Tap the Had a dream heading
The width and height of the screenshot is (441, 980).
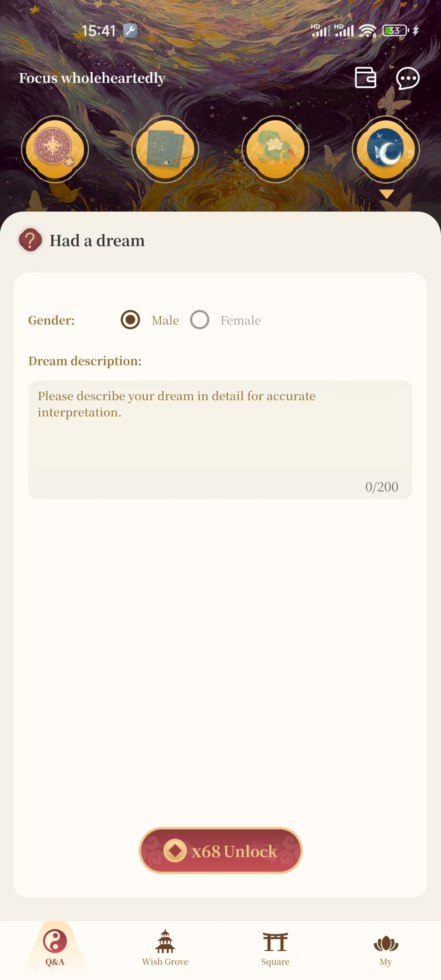click(x=97, y=241)
